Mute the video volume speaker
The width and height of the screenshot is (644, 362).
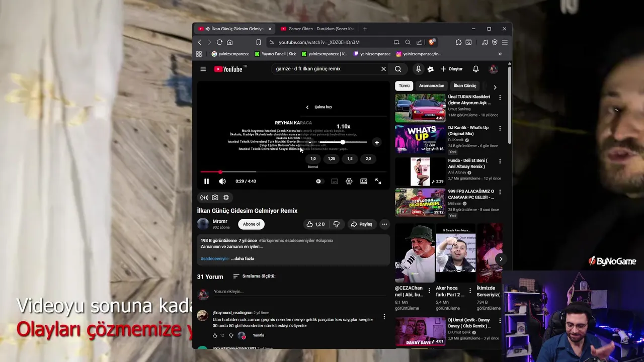(222, 181)
